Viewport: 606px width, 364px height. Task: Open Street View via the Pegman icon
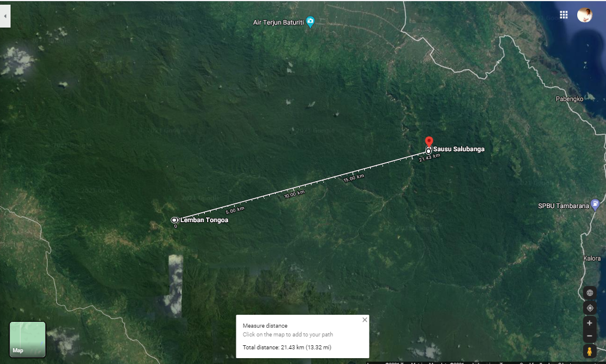[590, 351]
